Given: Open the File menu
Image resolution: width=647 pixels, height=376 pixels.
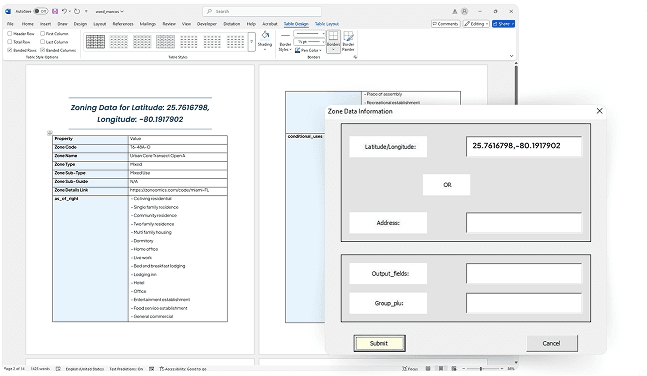Looking at the screenshot, I should (x=10, y=24).
